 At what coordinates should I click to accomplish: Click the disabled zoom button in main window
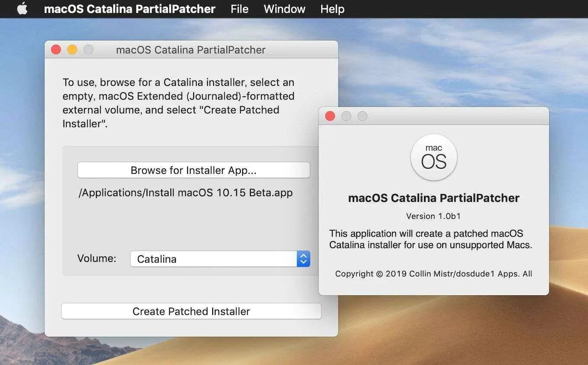click(88, 50)
